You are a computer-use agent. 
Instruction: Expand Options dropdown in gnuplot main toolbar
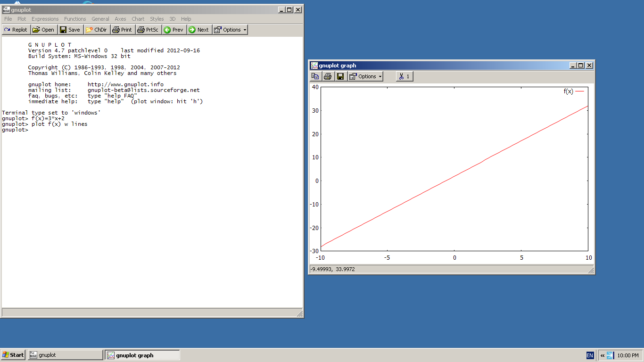point(230,30)
